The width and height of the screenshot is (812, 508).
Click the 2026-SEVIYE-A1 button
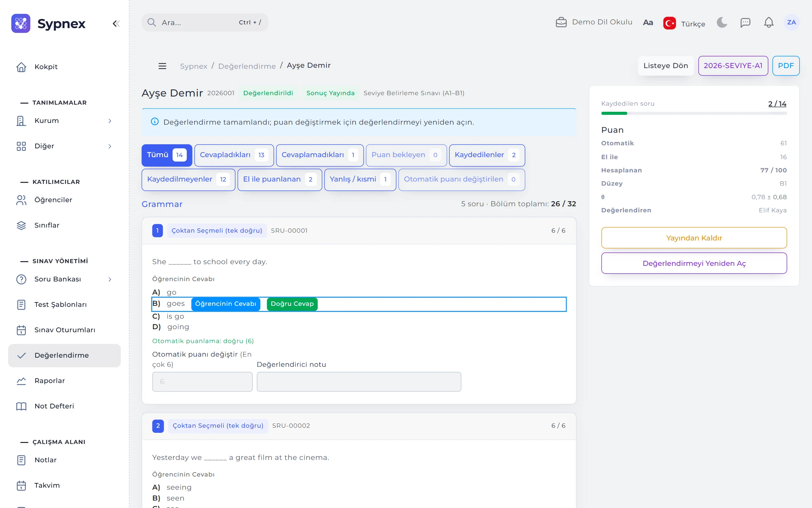[x=733, y=66]
